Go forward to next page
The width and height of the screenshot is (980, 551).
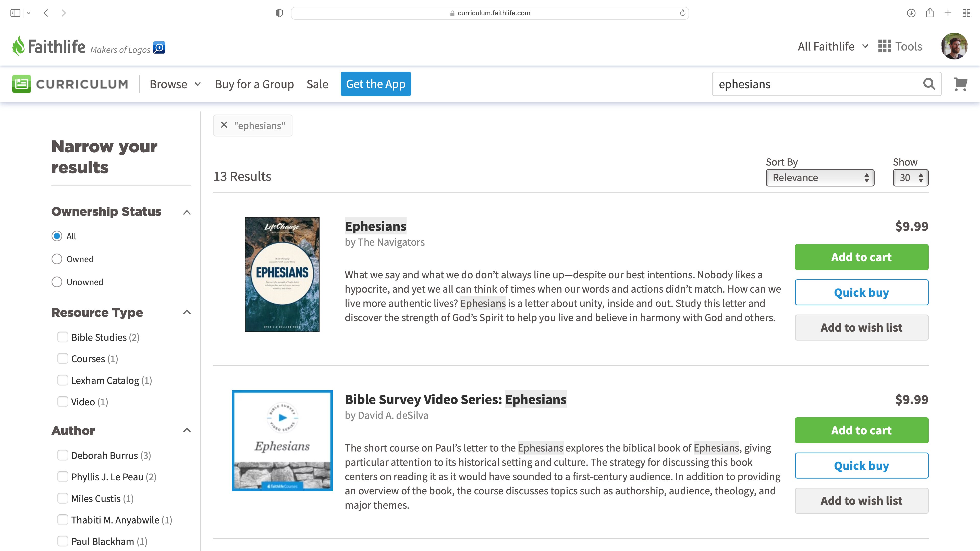pyautogui.click(x=64, y=13)
